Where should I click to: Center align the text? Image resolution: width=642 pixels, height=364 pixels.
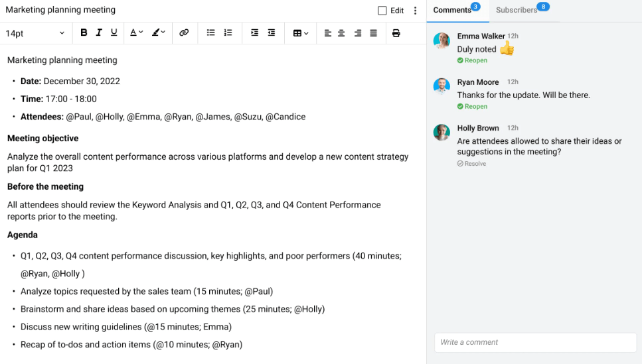tap(341, 33)
